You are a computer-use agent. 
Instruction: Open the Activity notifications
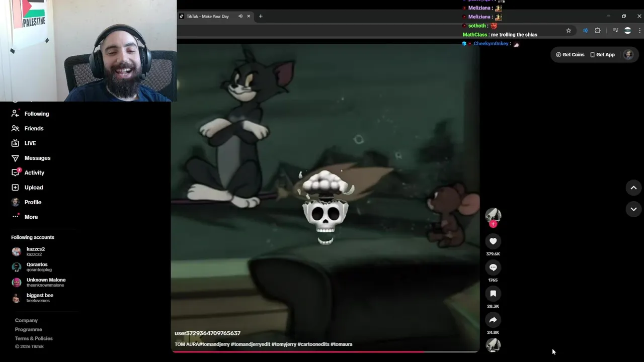pyautogui.click(x=28, y=172)
